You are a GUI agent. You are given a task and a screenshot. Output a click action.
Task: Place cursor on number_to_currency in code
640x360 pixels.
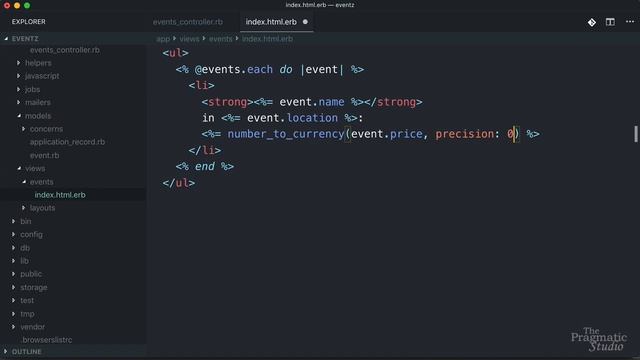(286, 134)
